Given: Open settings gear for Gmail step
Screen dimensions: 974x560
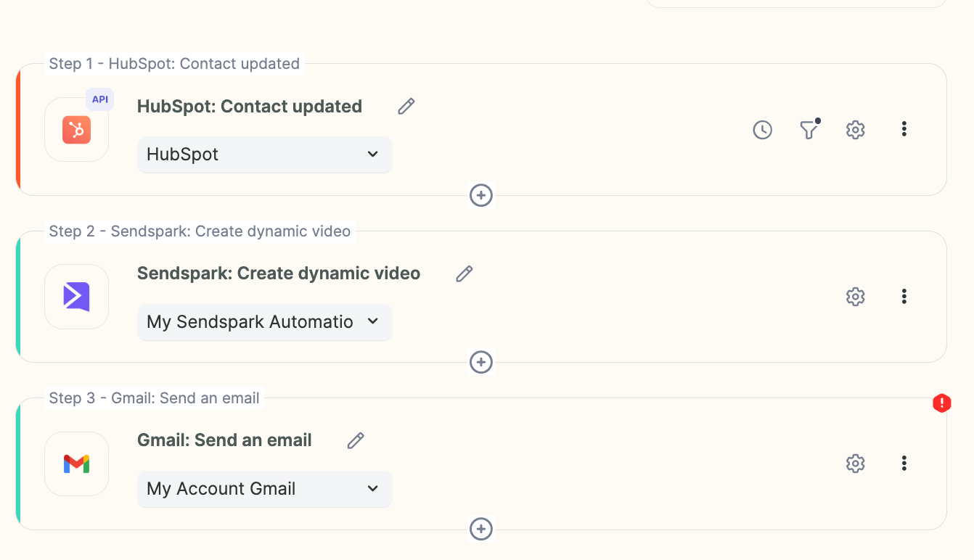Looking at the screenshot, I should pyautogui.click(x=856, y=464).
